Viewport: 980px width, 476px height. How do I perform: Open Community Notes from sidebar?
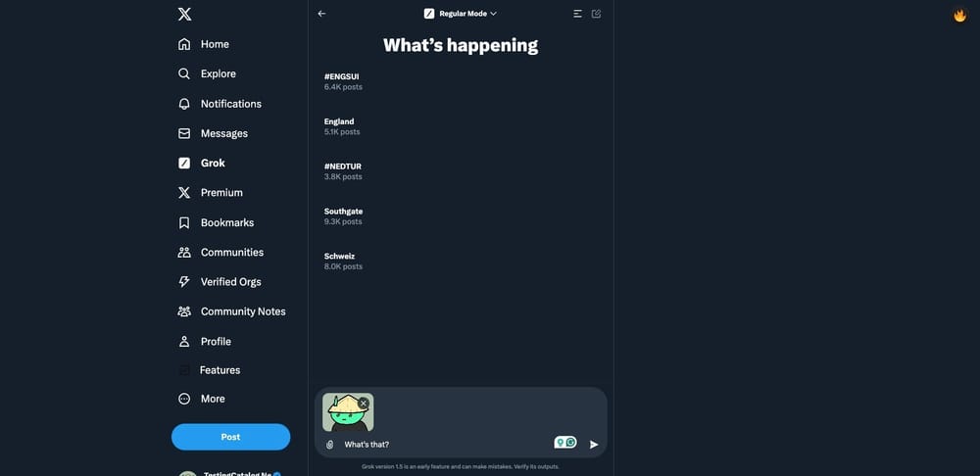pyautogui.click(x=242, y=311)
